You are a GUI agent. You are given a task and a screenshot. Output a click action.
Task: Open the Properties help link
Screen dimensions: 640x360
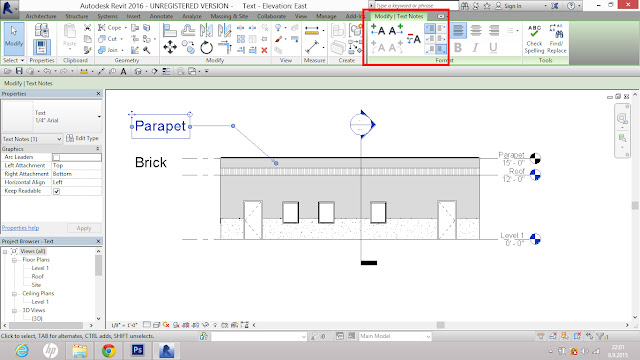20,228
